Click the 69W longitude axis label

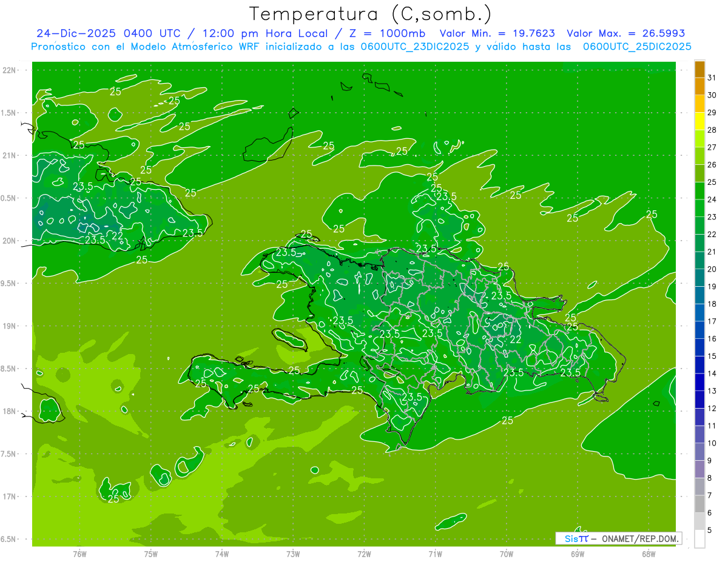578,554
